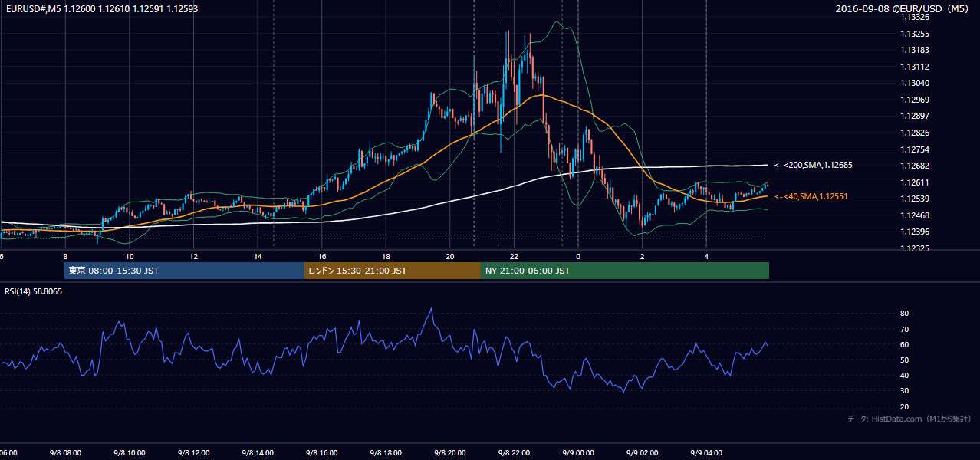Viewport: 980px width, 460px height.
Task: Click RSI scale value 50
Action: 905,360
